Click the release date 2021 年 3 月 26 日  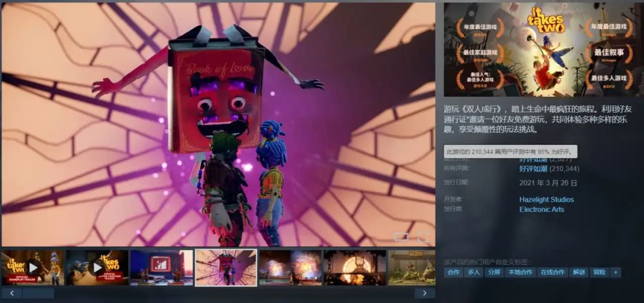coord(548,183)
